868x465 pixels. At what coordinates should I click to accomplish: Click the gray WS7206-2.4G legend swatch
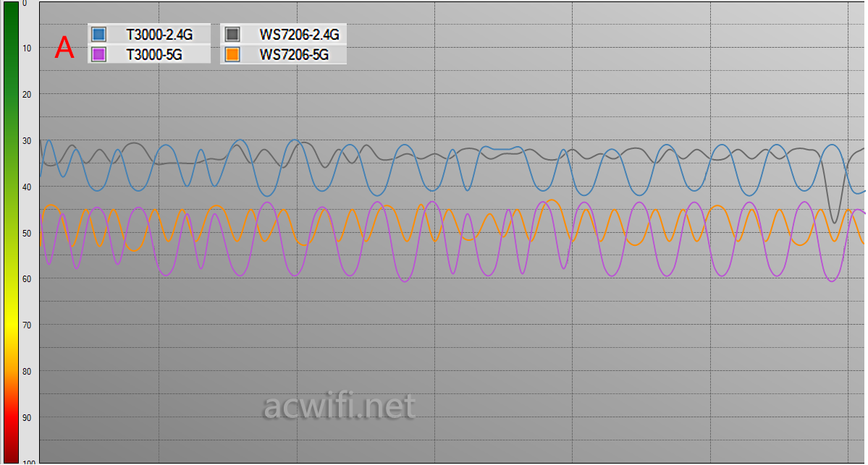click(232, 34)
